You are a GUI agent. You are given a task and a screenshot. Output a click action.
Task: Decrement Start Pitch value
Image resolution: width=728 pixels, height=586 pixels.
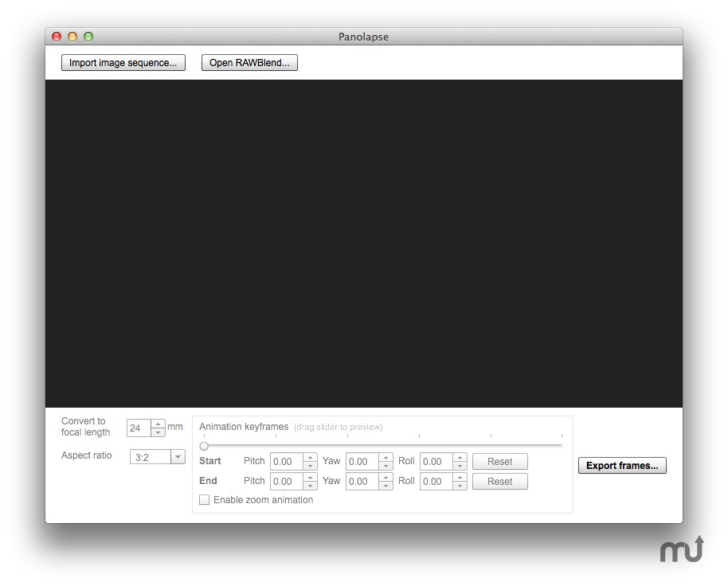tap(310, 466)
